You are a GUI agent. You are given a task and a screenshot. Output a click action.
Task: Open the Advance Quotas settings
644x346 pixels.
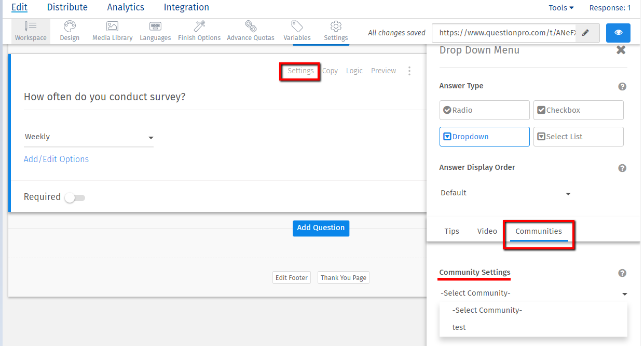click(251, 31)
